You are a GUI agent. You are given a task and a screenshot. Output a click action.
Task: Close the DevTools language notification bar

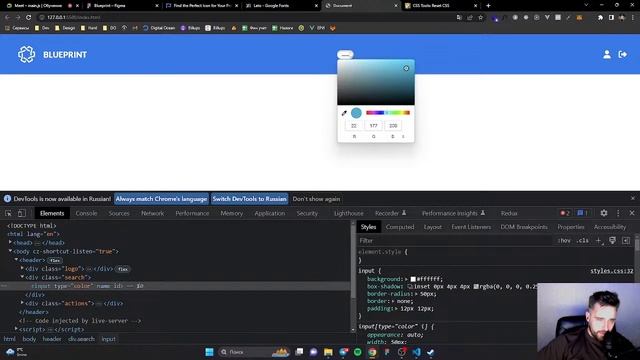pos(633,198)
